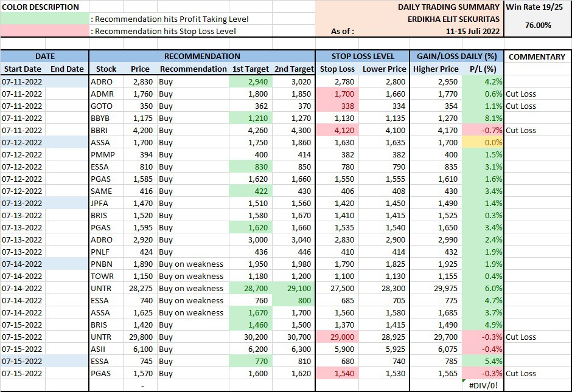Click the 1st Target header cell
Image resolution: width=572 pixels, height=392 pixels.
[x=249, y=69]
